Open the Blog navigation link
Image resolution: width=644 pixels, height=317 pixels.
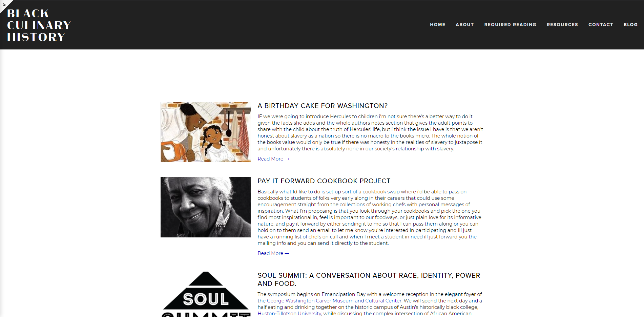[x=630, y=25]
